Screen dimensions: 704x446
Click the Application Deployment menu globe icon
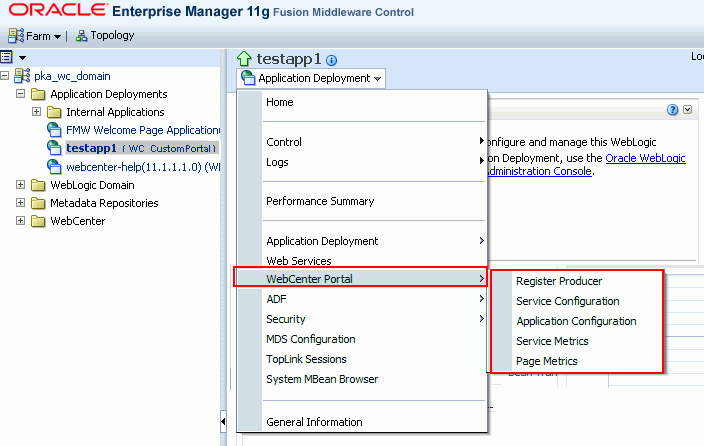pyautogui.click(x=248, y=78)
